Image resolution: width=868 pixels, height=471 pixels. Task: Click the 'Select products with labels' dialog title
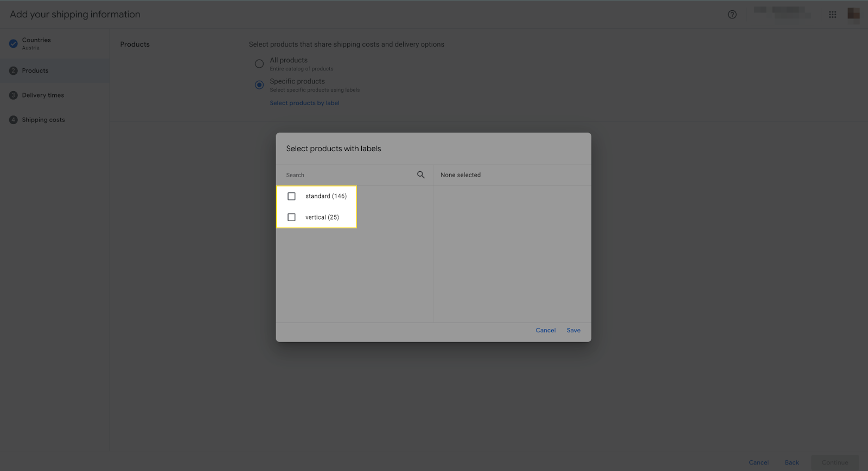click(x=334, y=149)
